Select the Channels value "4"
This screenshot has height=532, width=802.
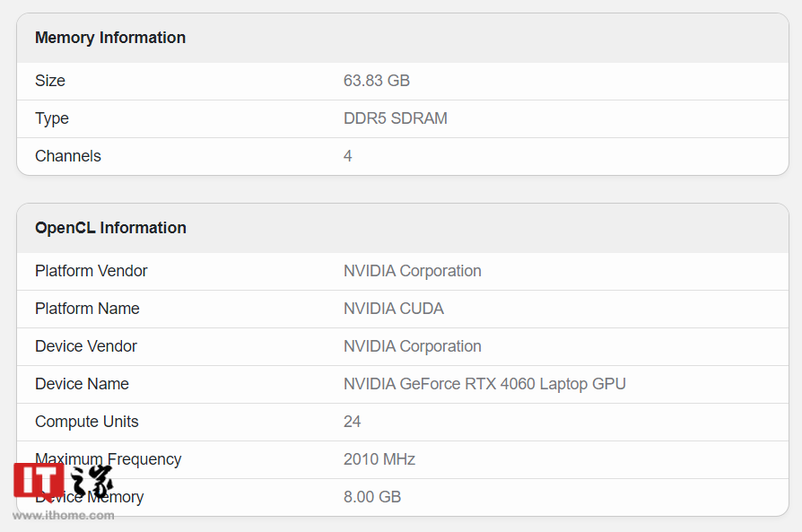tap(348, 156)
